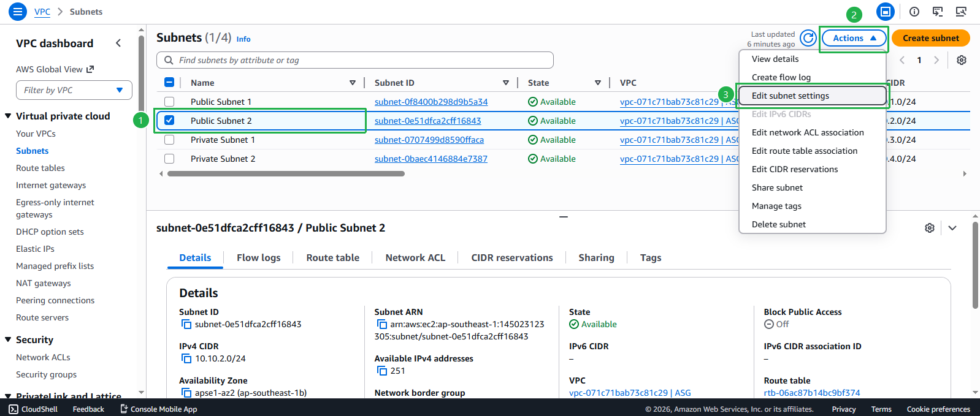Switch to the Flow logs tab
Viewport: 980px width, 416px height.
(259, 258)
